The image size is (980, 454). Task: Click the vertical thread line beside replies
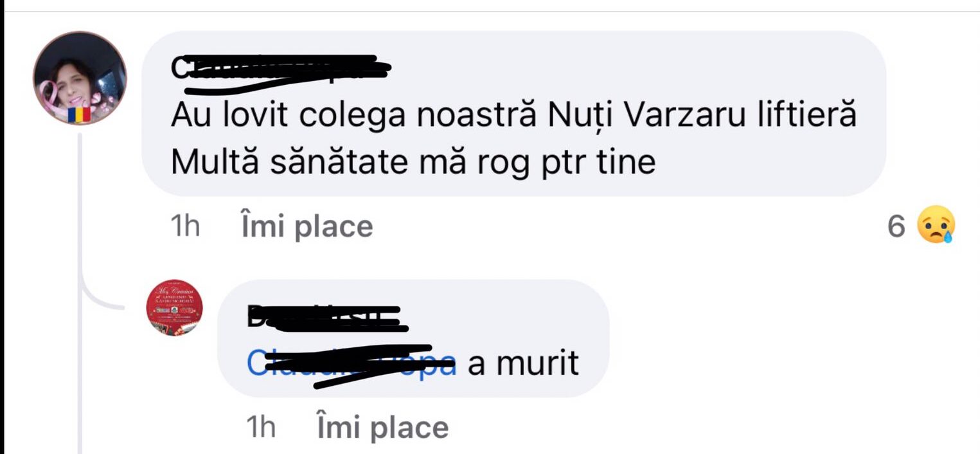(x=81, y=289)
